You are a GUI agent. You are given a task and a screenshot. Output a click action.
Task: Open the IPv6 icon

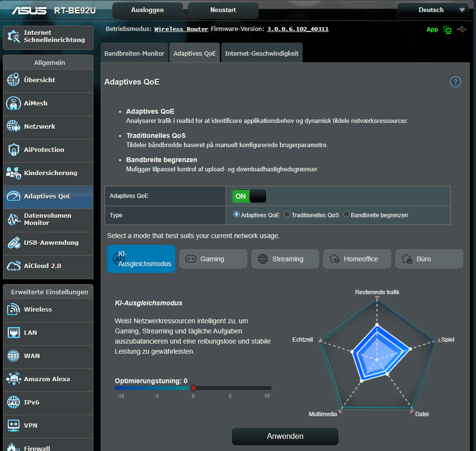click(x=14, y=402)
